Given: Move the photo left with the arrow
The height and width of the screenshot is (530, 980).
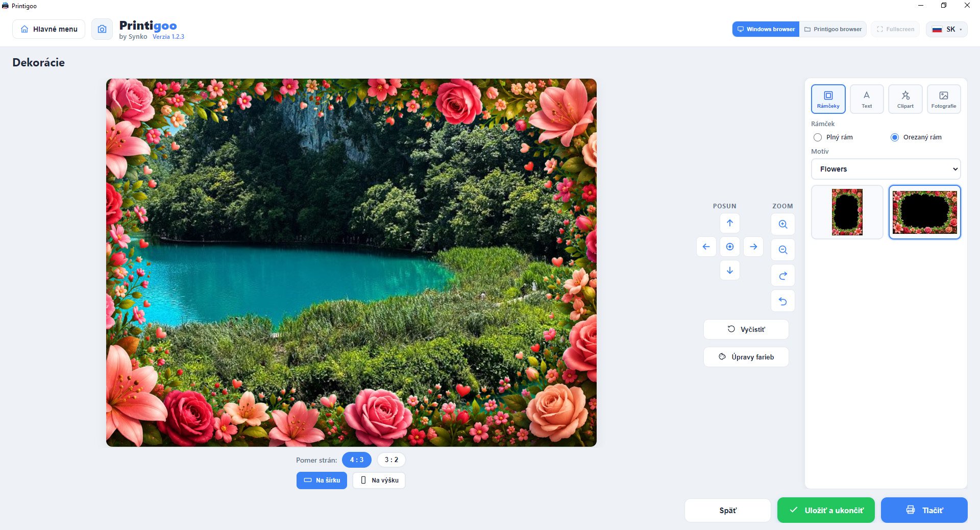Looking at the screenshot, I should click(706, 247).
